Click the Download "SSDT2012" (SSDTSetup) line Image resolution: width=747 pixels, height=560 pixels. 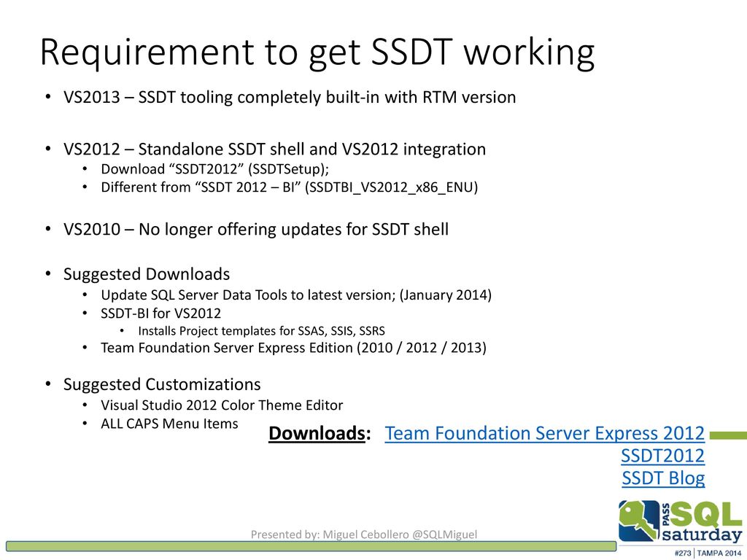click(x=215, y=169)
